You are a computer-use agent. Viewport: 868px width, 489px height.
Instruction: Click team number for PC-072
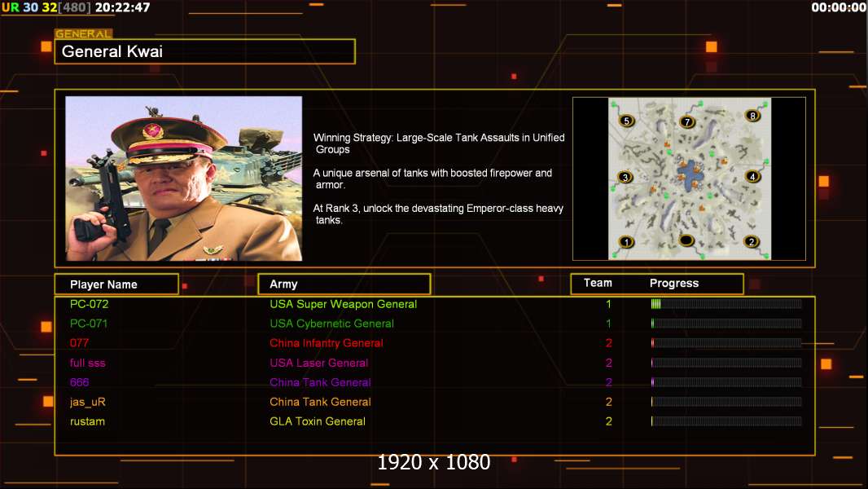click(x=608, y=304)
